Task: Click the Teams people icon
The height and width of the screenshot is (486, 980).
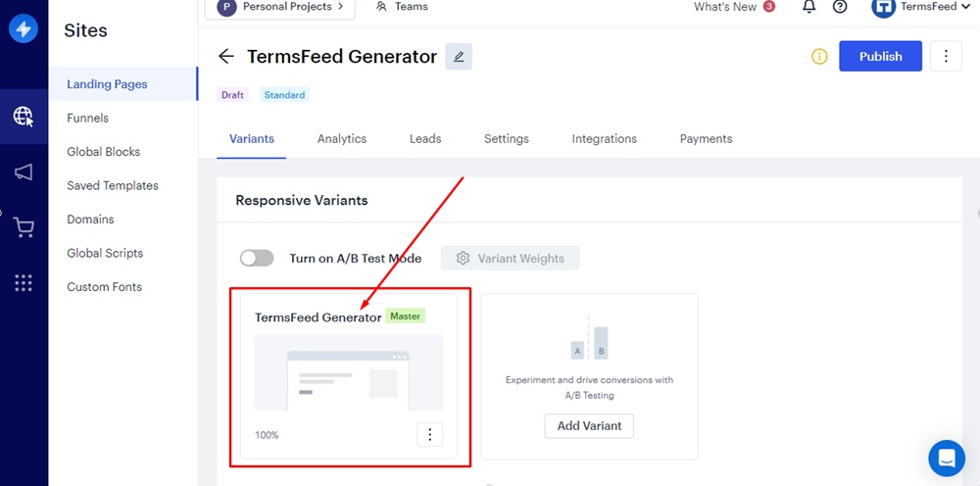Action: coord(382,7)
